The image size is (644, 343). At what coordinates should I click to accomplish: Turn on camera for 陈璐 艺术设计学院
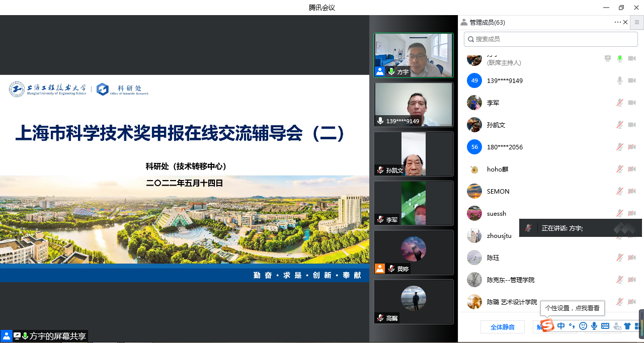coord(632,302)
